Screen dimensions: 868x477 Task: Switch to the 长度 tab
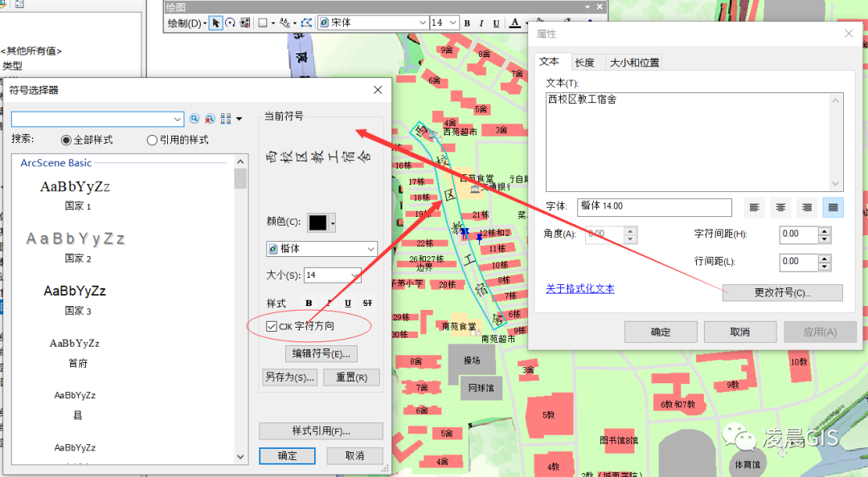[584, 63]
